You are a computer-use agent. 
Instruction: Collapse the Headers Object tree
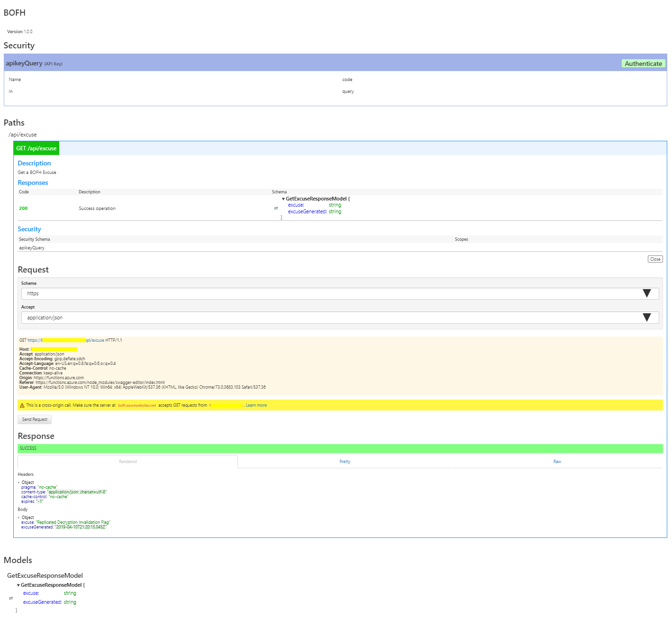pos(19,482)
